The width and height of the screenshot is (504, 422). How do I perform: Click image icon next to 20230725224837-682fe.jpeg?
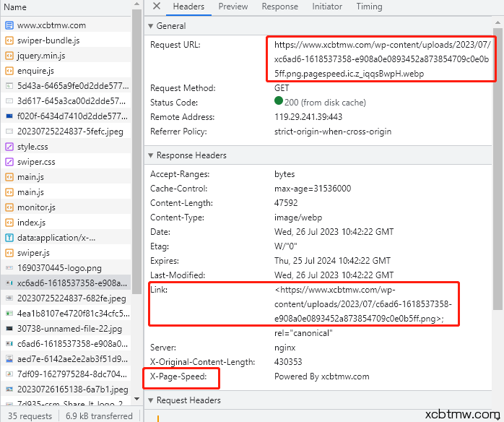[x=9, y=298]
